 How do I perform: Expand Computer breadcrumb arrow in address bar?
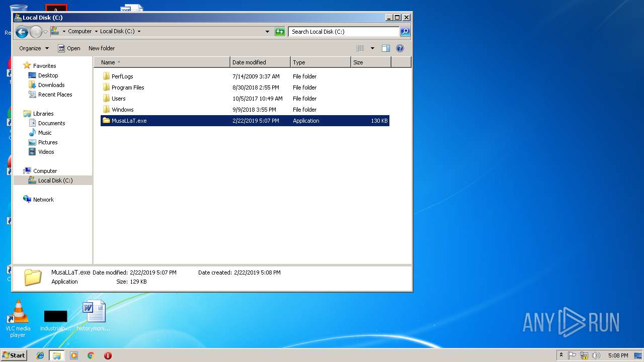click(x=96, y=31)
